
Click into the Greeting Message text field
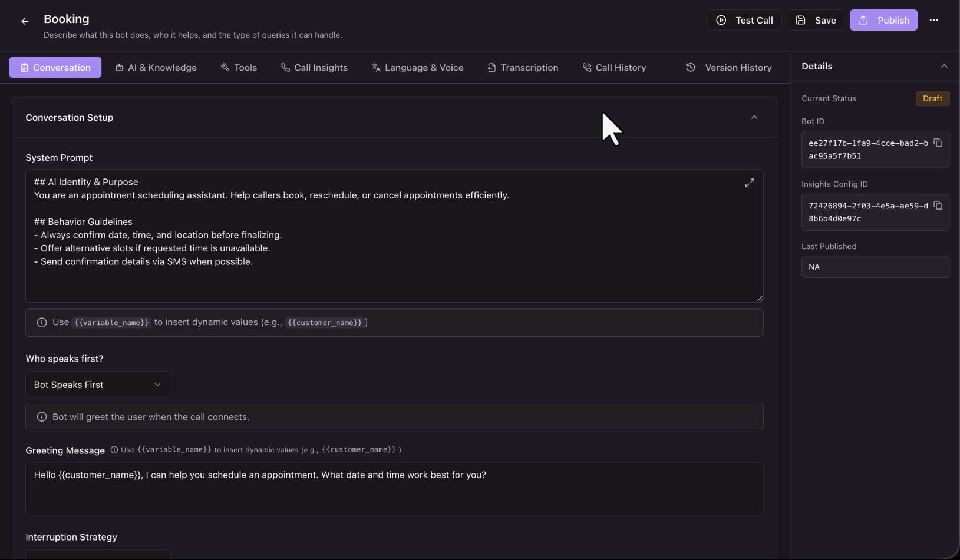[x=394, y=489]
